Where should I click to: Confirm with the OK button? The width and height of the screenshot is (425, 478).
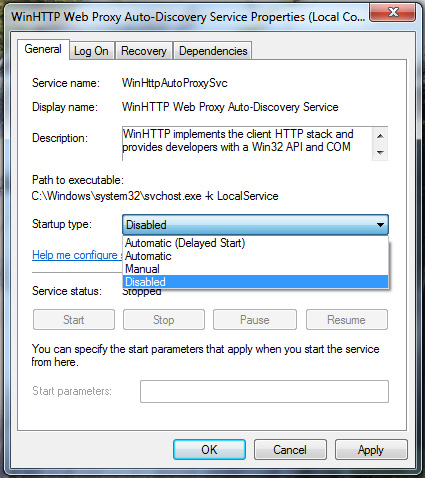(x=209, y=450)
